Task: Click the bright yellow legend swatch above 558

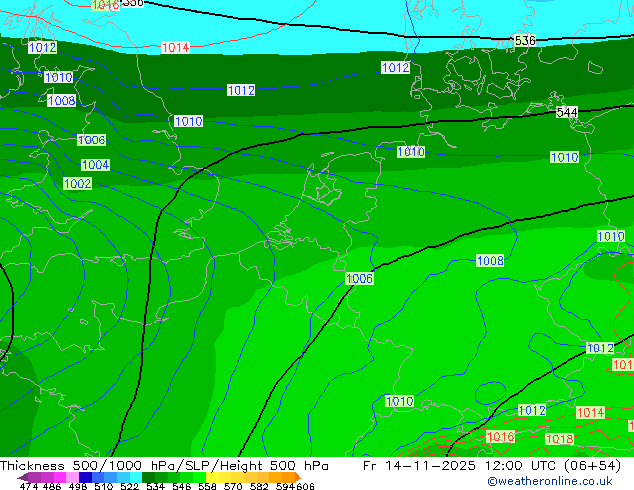Action: 212,477
